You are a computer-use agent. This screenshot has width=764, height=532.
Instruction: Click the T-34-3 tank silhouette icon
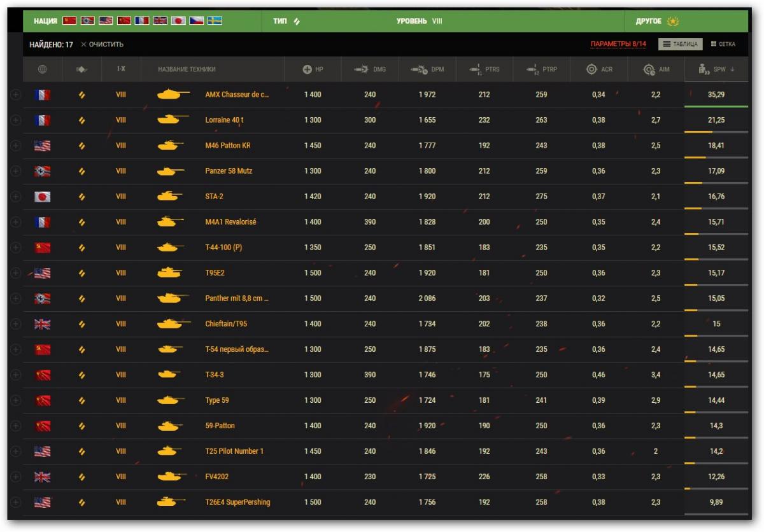click(169, 375)
